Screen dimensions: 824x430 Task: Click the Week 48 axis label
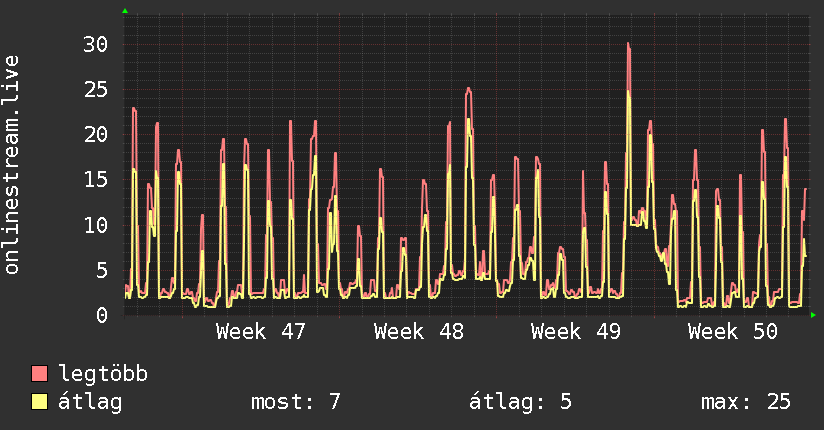(x=418, y=331)
